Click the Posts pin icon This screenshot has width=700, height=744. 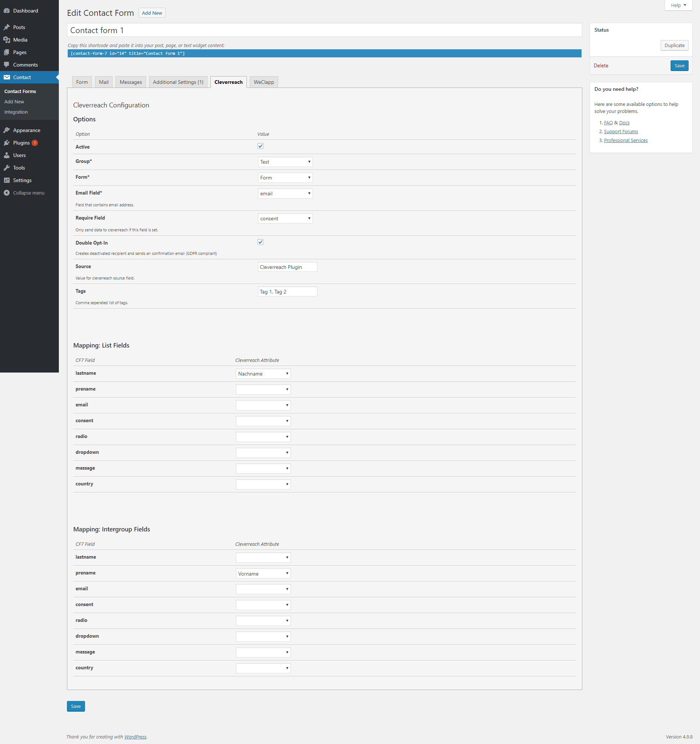7,27
